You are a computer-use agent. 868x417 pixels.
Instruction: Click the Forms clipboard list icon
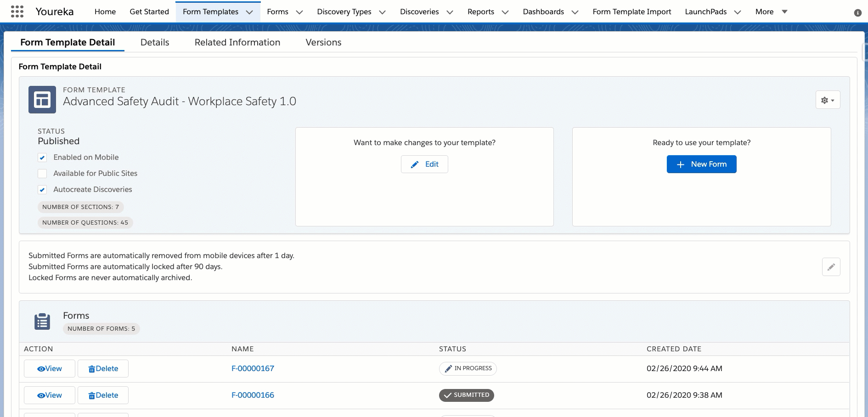pyautogui.click(x=42, y=321)
